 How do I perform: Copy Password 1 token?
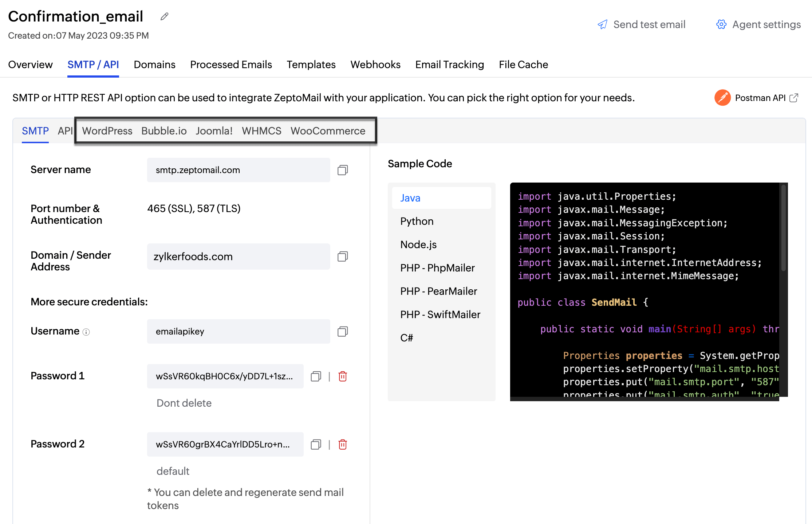316,376
